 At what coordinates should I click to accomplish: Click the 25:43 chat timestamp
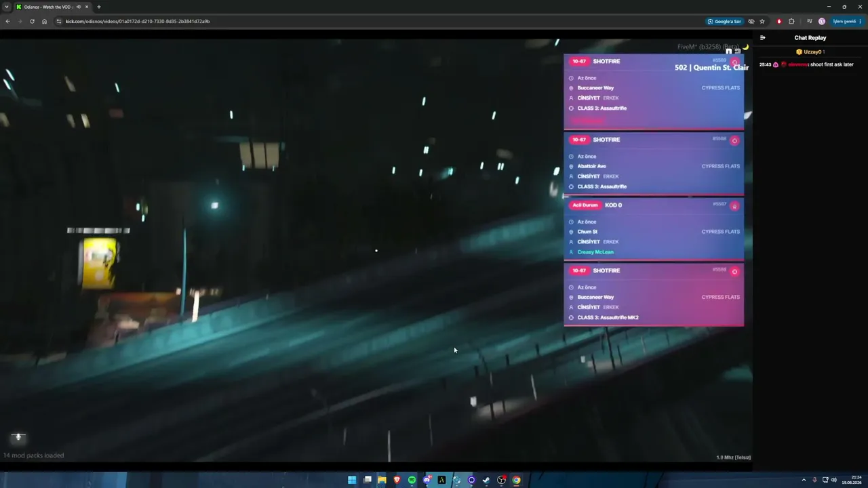[765, 64]
